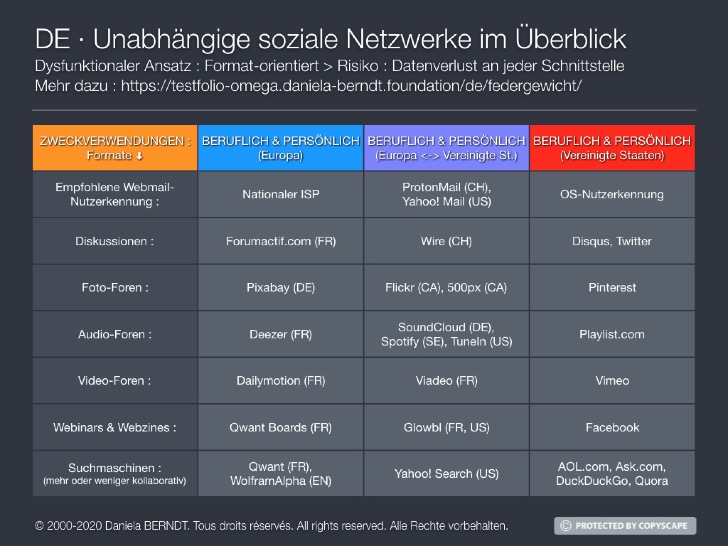Click the Forumactif.com (FR) cell

tap(280, 241)
